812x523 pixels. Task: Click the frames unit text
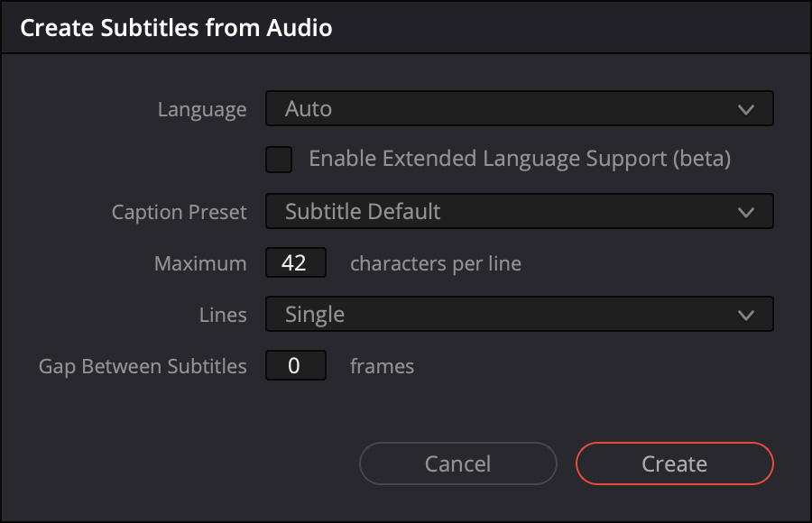382,367
